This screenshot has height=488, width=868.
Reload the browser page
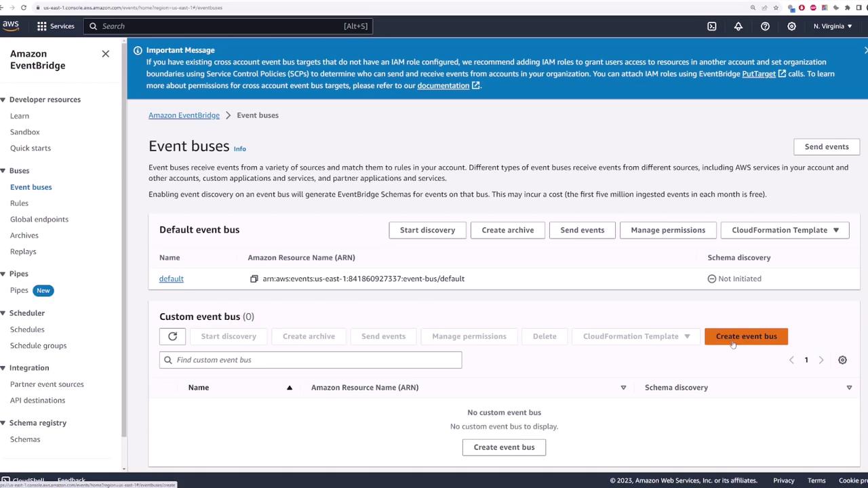[24, 7]
